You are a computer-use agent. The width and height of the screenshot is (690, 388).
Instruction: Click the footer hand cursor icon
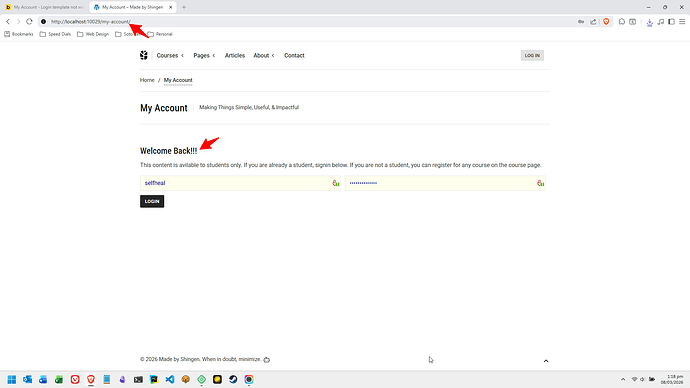[x=267, y=359]
